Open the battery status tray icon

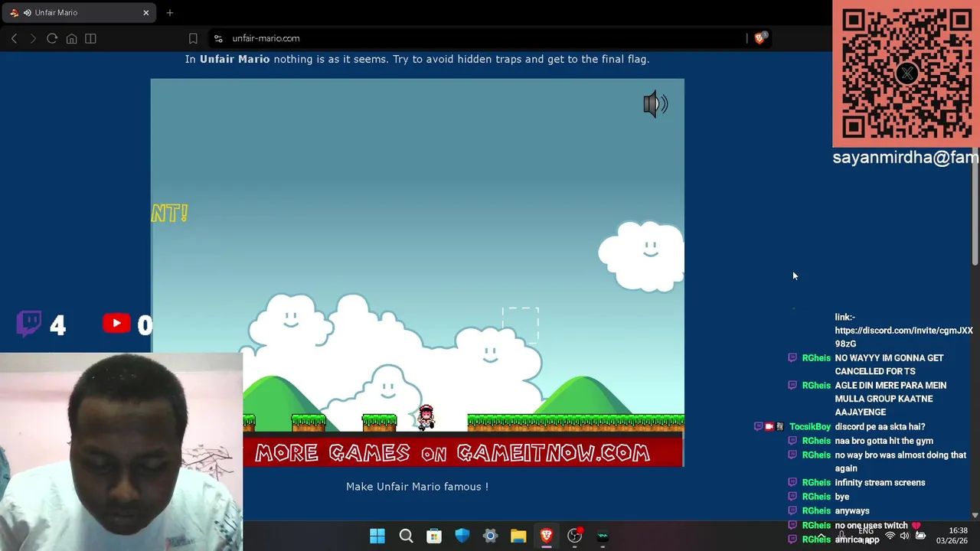point(920,536)
